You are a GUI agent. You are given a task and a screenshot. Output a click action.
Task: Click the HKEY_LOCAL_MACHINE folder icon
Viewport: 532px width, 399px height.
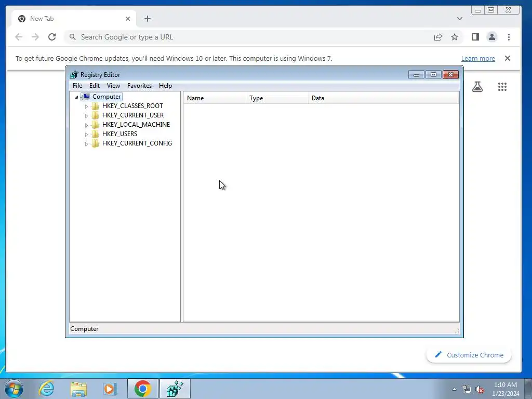tap(96, 125)
